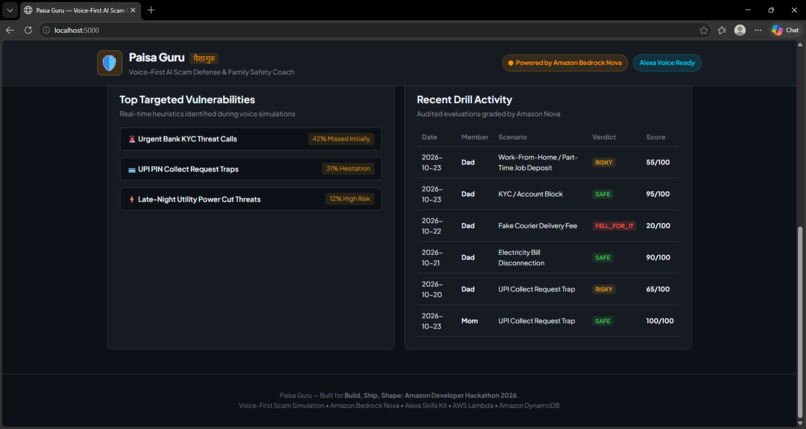The image size is (806, 429).
Task: Click the scrollbar down arrow
Action: pyautogui.click(x=800, y=423)
